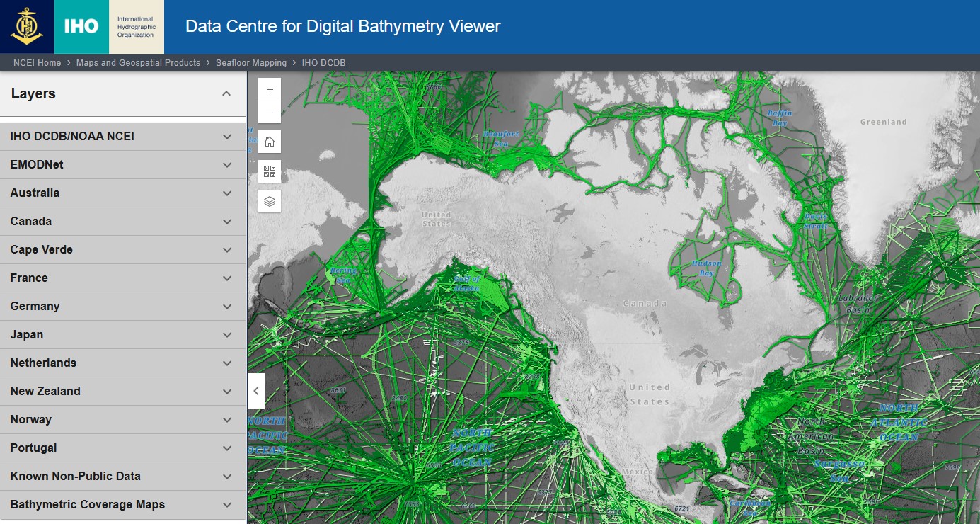Expand the Canada layer group
Image resolution: width=980 pixels, height=524 pixels.
pos(123,222)
